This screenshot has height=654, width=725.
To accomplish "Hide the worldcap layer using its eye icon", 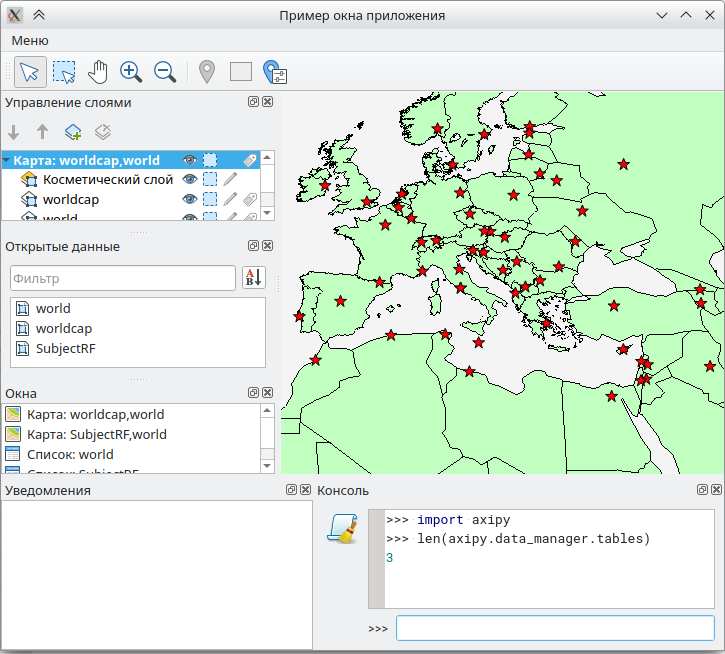I will tap(189, 199).
